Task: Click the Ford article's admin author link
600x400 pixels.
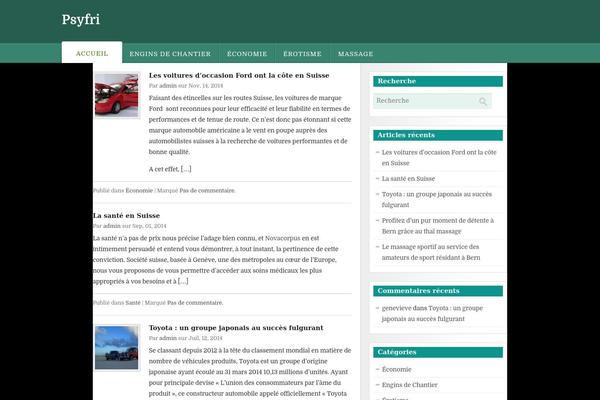Action: click(168, 86)
